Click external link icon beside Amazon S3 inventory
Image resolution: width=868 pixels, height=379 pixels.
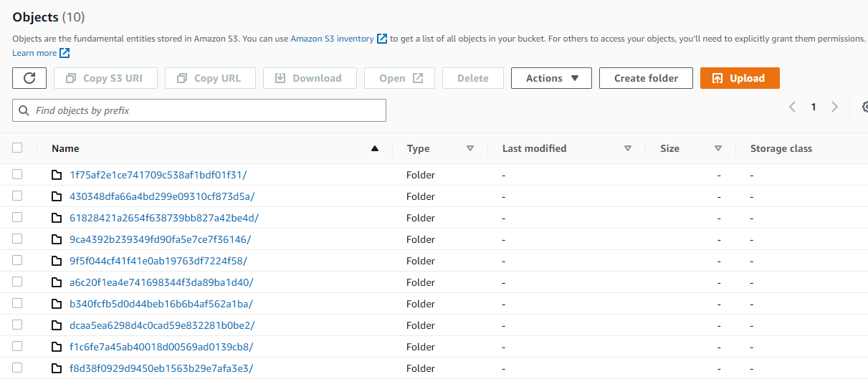[x=382, y=39]
